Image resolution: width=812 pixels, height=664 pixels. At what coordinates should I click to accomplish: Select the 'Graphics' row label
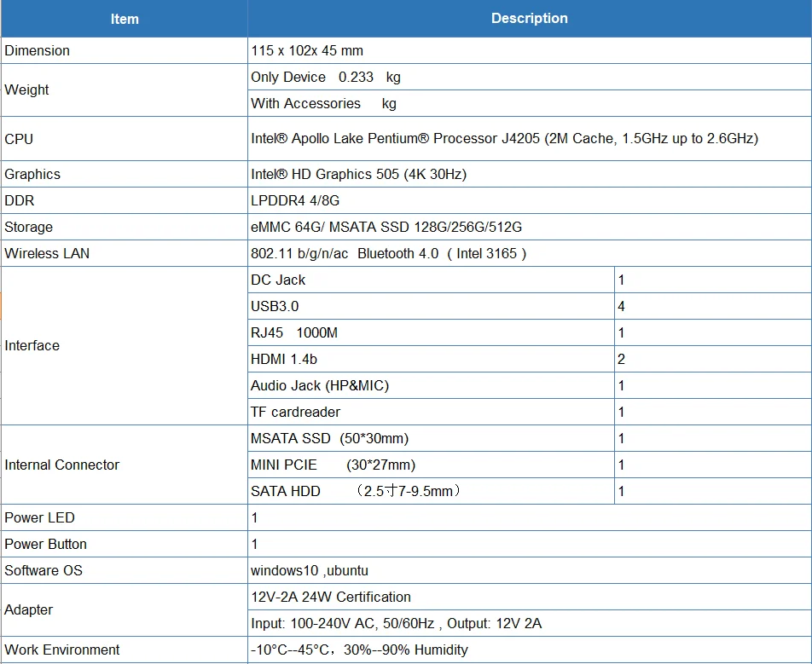pos(125,174)
